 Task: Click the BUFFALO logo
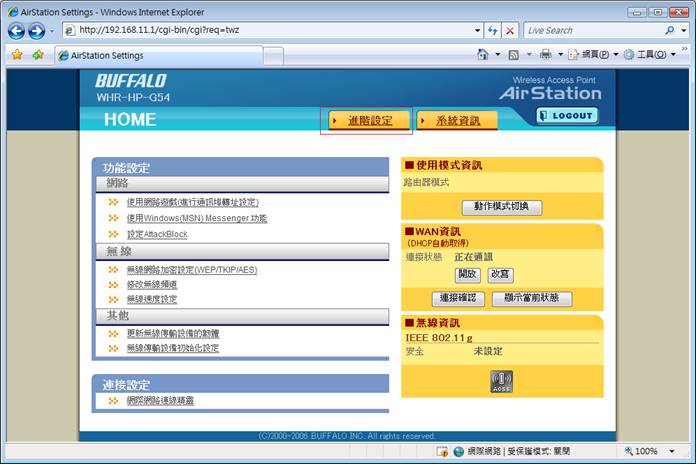(x=131, y=81)
